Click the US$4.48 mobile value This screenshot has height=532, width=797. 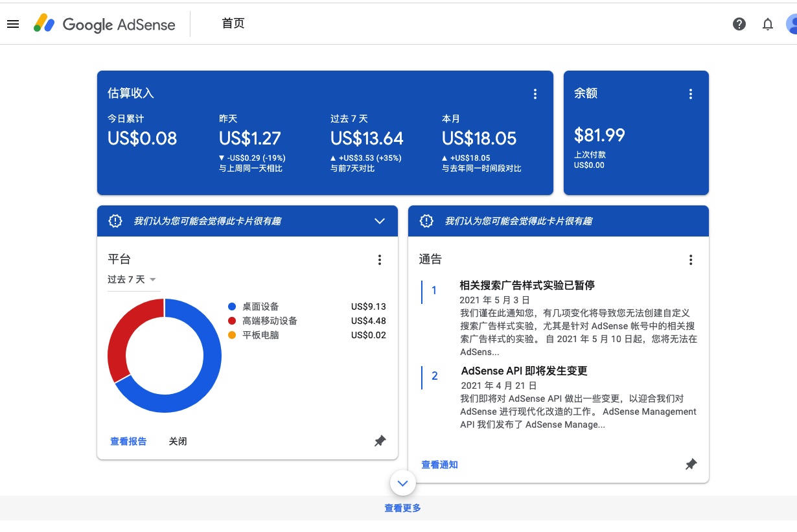(x=369, y=321)
